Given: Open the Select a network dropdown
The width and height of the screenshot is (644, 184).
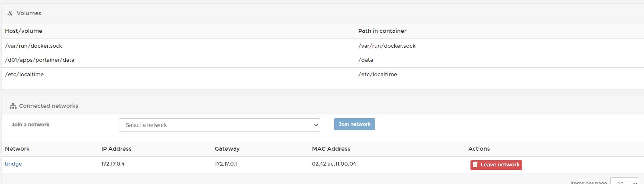Looking at the screenshot, I should click(x=219, y=125).
